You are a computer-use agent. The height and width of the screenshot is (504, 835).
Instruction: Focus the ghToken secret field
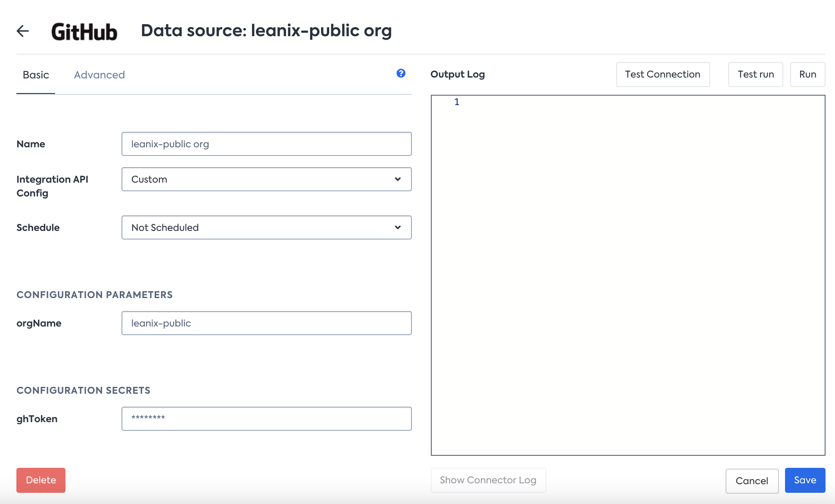tap(266, 419)
